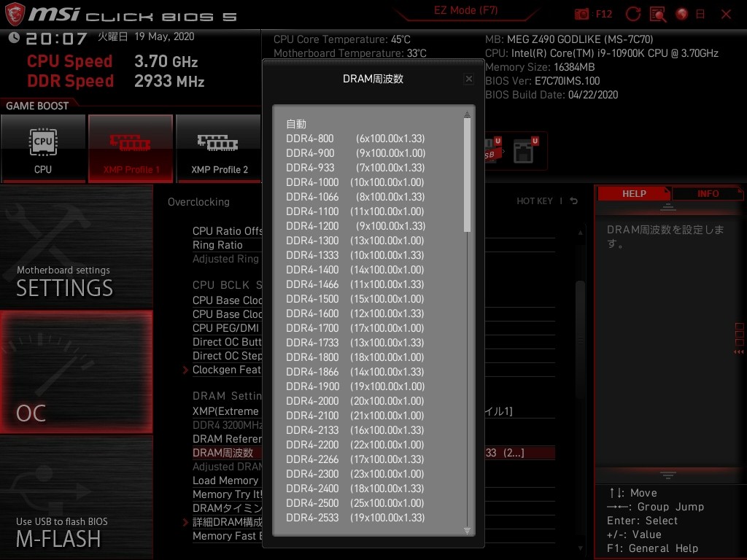Select DDR4-1466 option
747x560 pixels.
pyautogui.click(x=355, y=284)
